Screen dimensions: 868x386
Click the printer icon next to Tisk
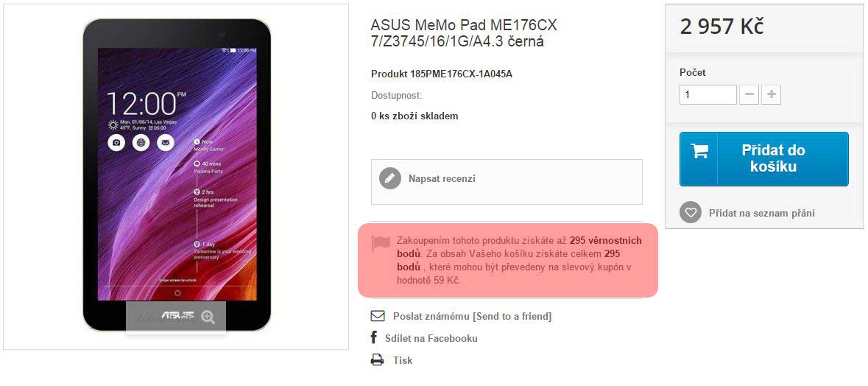378,360
